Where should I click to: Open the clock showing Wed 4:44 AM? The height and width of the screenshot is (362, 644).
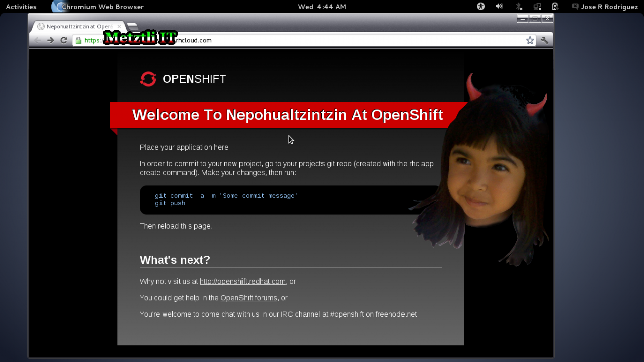click(322, 7)
